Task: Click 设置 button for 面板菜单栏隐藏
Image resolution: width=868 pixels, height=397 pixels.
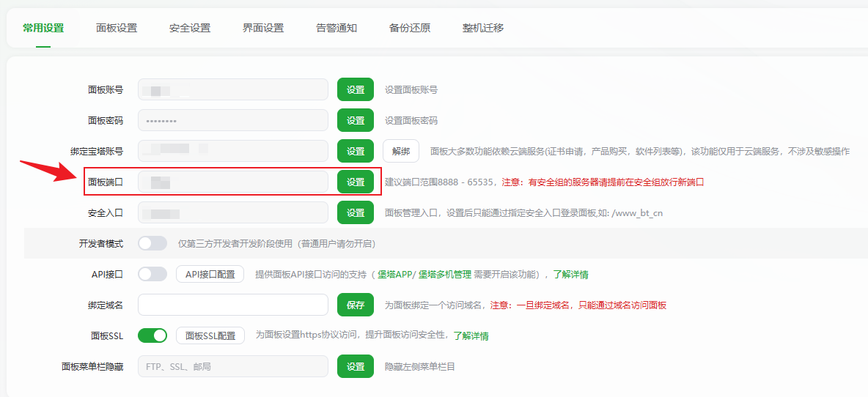Action: (x=356, y=366)
